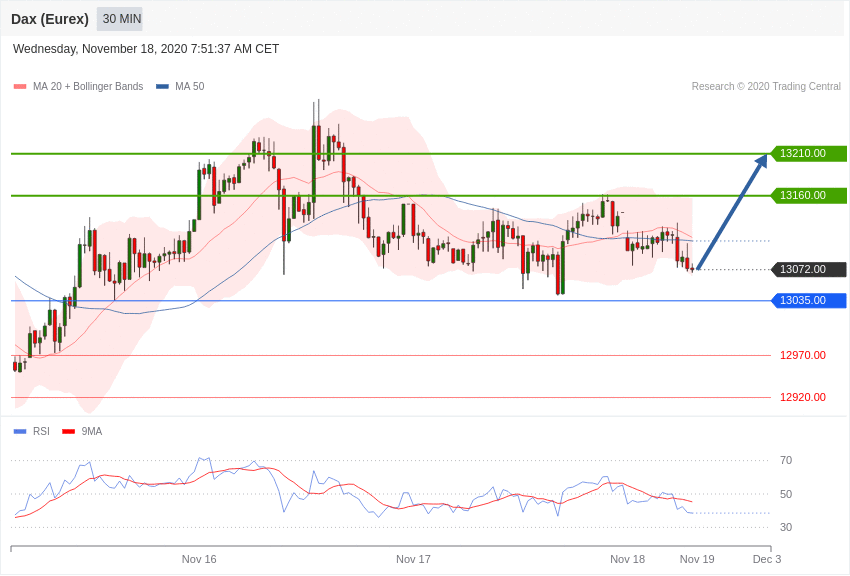This screenshot has height=576, width=850.
Task: Toggle the 9MA legend label
Action: coord(92,432)
